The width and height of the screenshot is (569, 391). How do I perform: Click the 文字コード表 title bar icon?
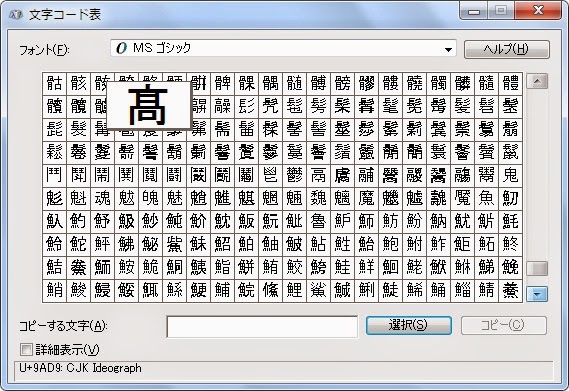tap(16, 15)
